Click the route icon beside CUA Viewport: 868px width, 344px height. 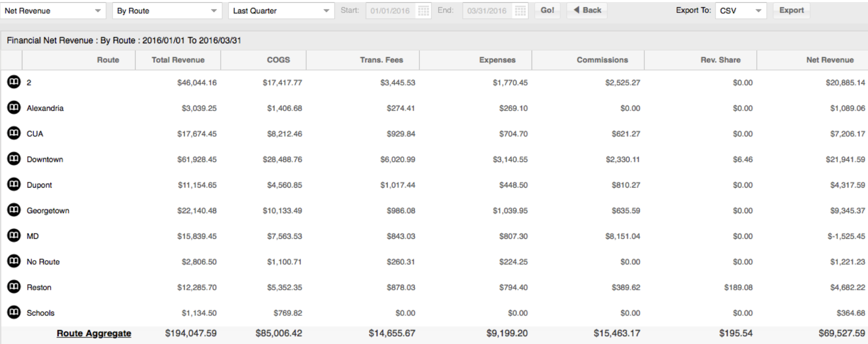click(14, 133)
